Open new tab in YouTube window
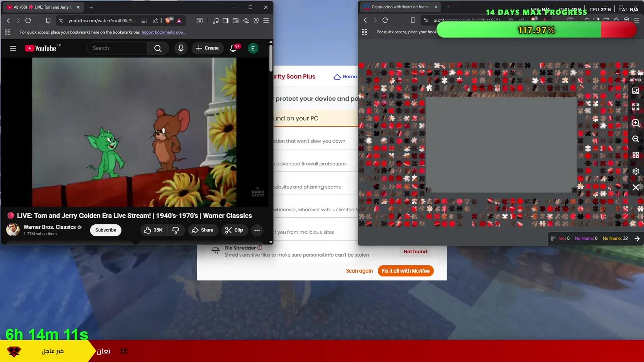 pos(91,7)
